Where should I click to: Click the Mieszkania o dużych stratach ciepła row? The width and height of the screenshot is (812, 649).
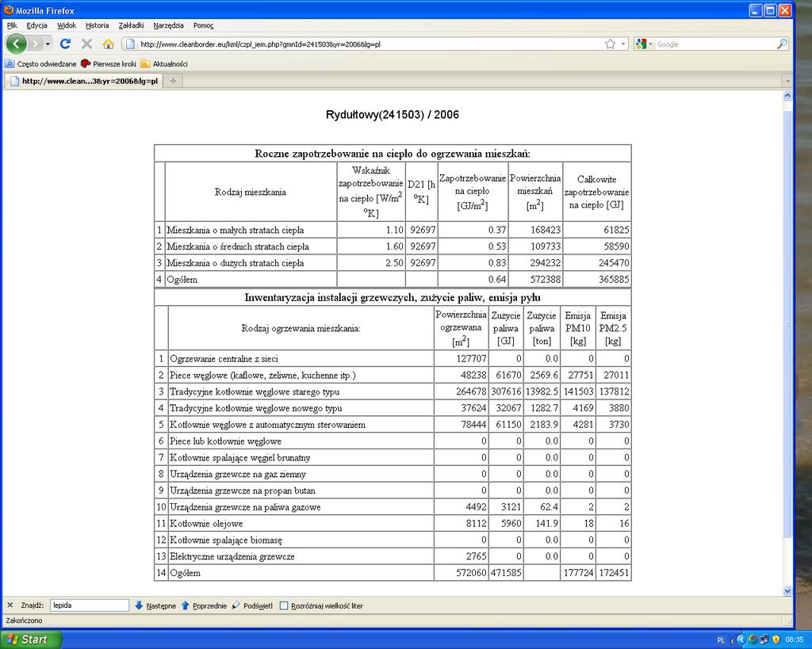pyautogui.click(x=393, y=263)
